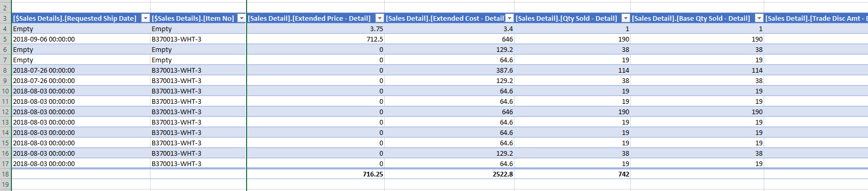
Task: Click the extended cost value 387.6
Action: point(450,70)
